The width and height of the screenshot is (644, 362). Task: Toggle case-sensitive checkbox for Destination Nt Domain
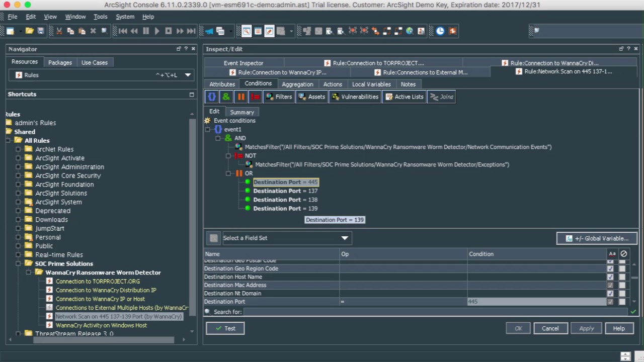pyautogui.click(x=610, y=294)
